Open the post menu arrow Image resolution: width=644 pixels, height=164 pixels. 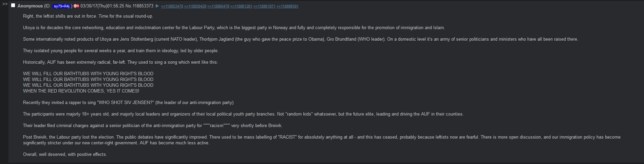tap(157, 6)
